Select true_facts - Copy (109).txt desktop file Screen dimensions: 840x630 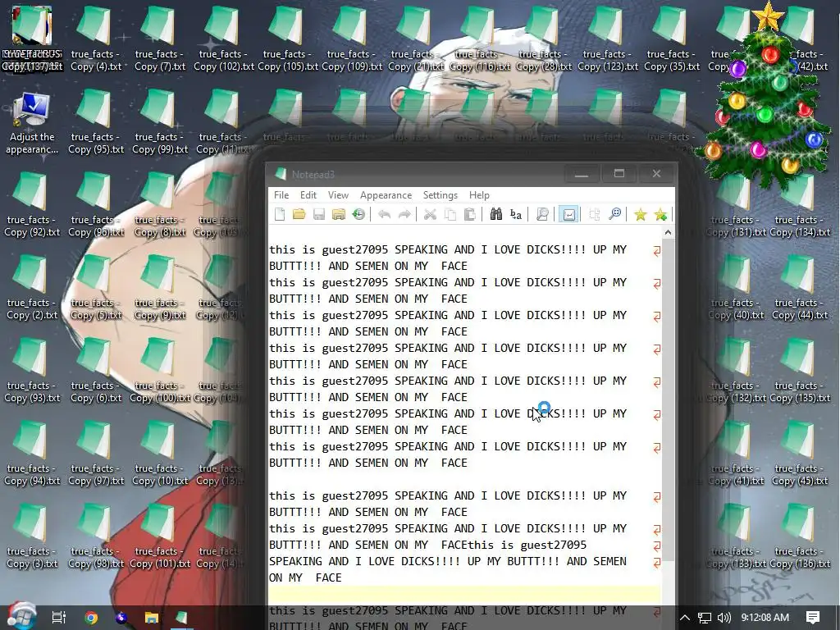point(351,39)
